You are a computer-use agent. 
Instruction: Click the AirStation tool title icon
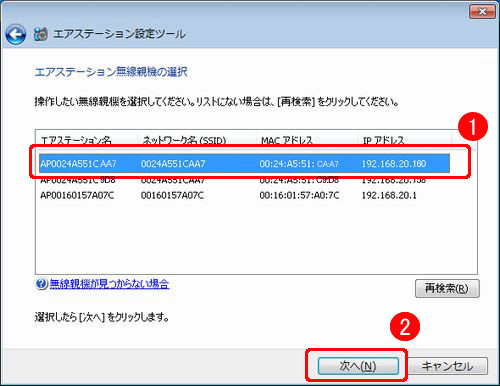tap(41, 34)
